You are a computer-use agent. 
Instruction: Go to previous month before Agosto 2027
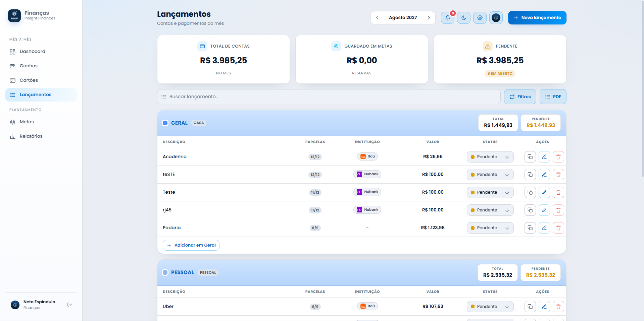pos(377,18)
